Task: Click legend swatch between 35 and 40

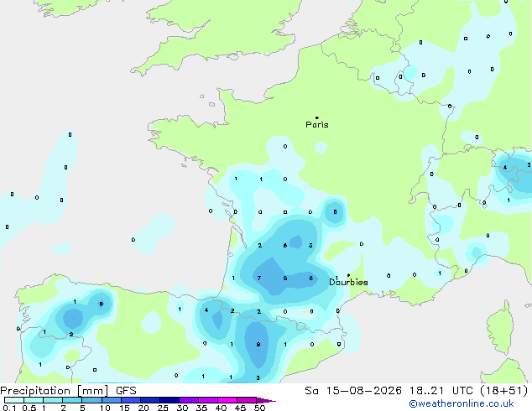Action: coord(208,400)
